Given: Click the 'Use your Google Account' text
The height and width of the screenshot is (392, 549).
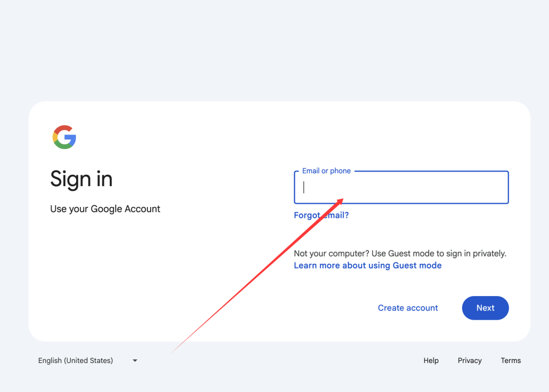Looking at the screenshot, I should (x=105, y=209).
